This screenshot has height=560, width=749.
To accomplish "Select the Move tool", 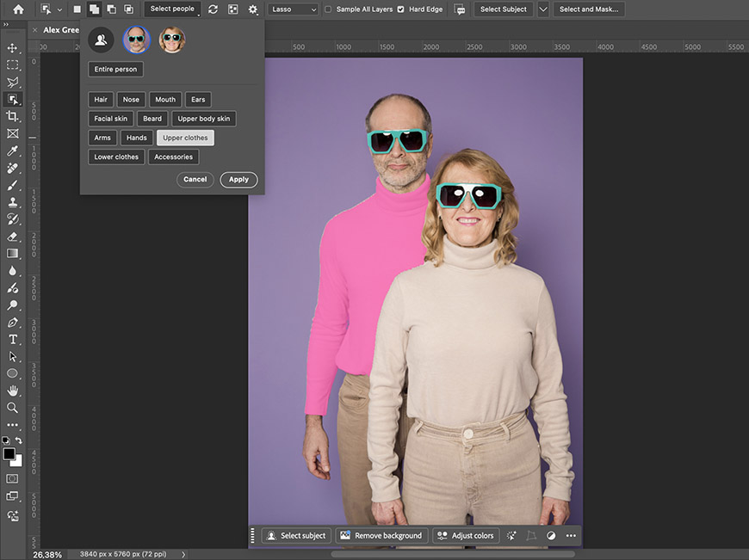I will click(x=12, y=47).
